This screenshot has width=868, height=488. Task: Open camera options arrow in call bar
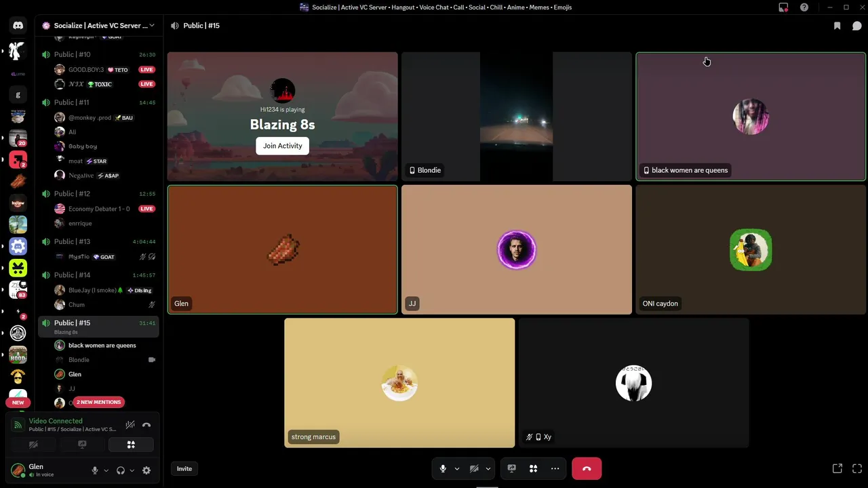coord(488,468)
